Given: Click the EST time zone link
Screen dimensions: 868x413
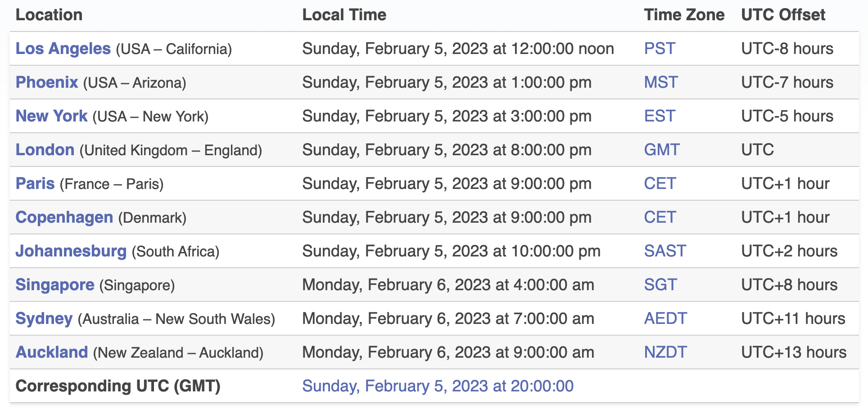Looking at the screenshot, I should [660, 116].
